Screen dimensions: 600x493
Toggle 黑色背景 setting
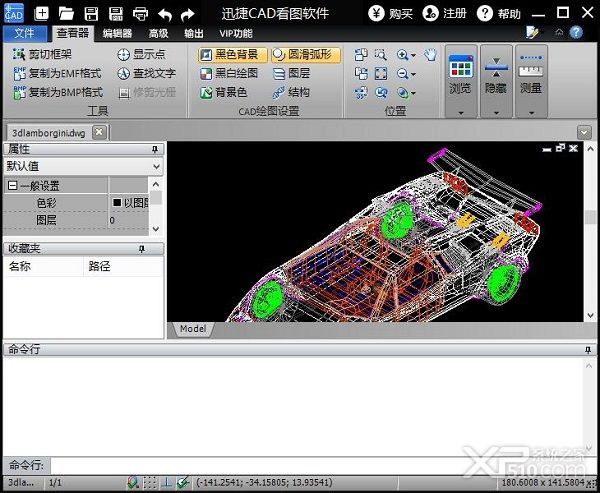(232, 55)
